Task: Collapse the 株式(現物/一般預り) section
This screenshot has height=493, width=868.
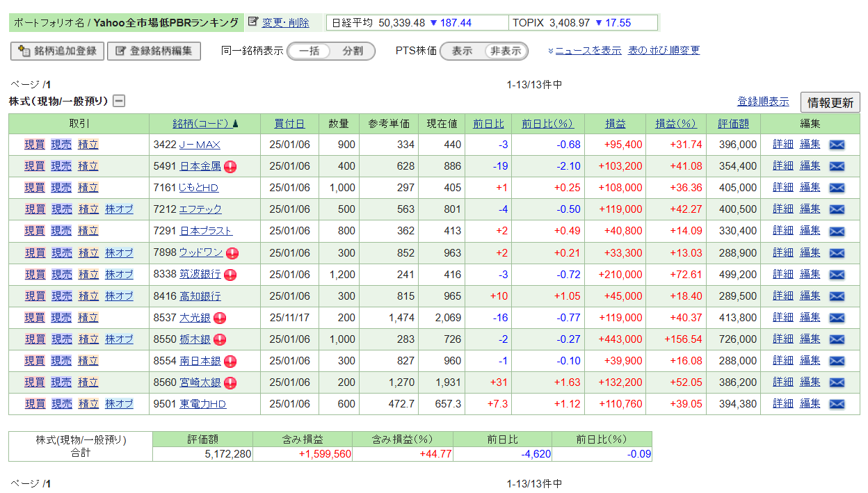Action: (x=119, y=102)
